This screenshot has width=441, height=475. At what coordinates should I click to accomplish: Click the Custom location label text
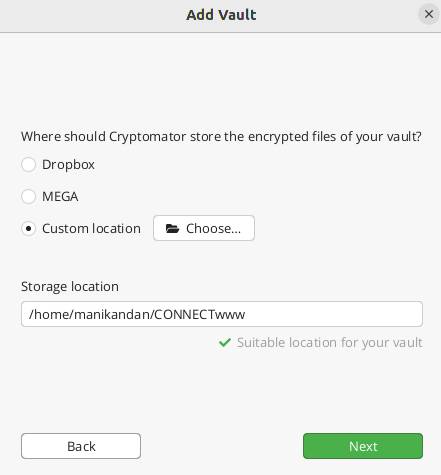91,229
